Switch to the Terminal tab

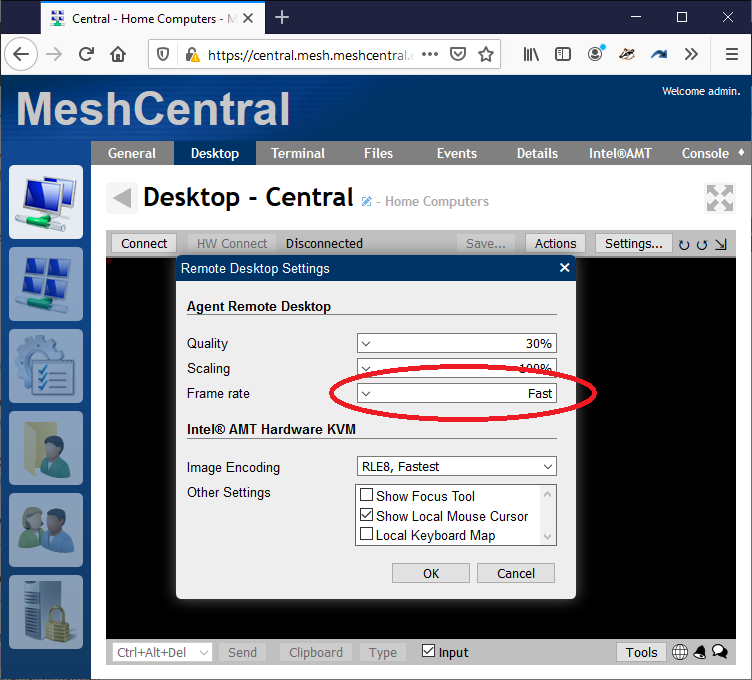point(298,153)
